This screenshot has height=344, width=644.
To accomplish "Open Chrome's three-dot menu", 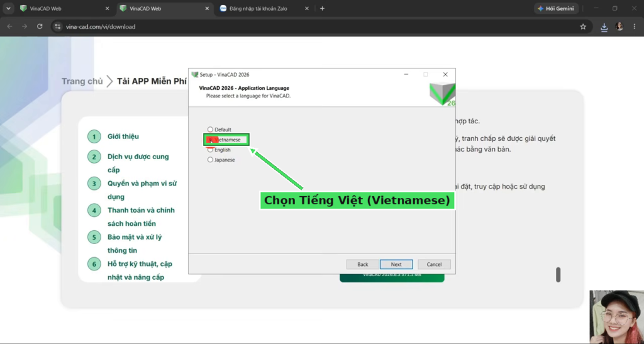I will coord(634,26).
